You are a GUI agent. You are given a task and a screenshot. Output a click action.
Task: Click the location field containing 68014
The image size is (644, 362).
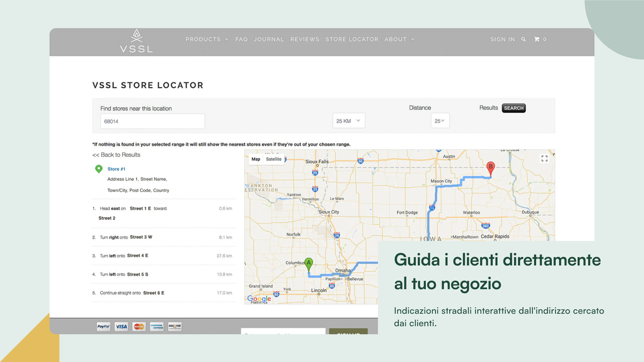pos(152,121)
